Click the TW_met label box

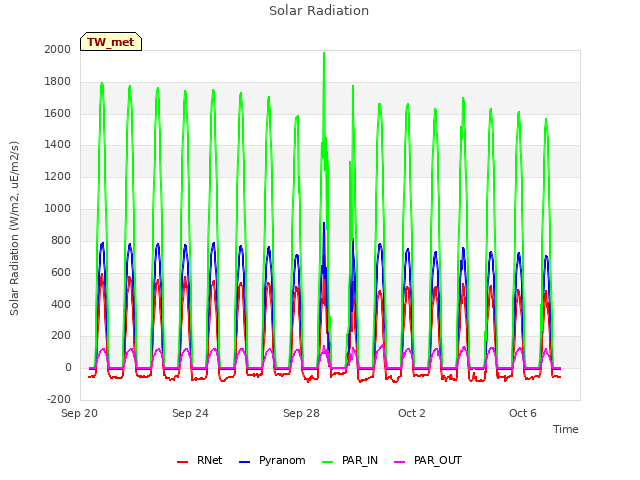pyautogui.click(x=111, y=42)
